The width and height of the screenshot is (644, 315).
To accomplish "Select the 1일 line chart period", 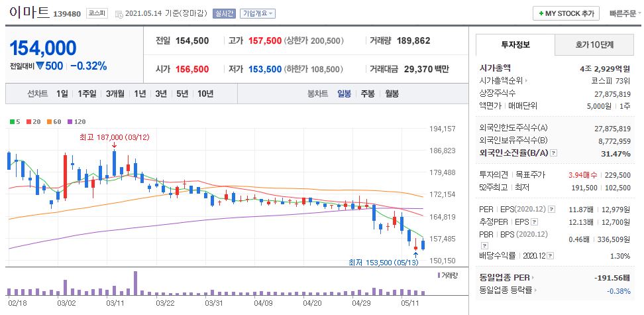I will [62, 94].
